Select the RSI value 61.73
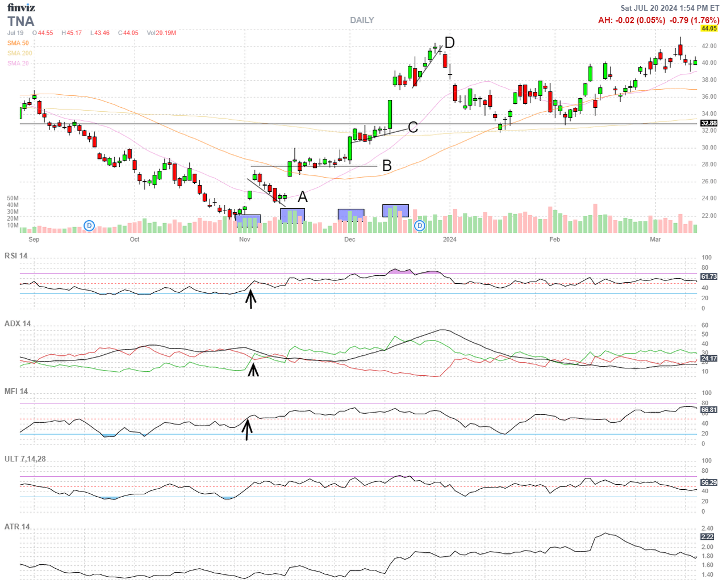Viewport: 727px width, 588px height. (709, 276)
